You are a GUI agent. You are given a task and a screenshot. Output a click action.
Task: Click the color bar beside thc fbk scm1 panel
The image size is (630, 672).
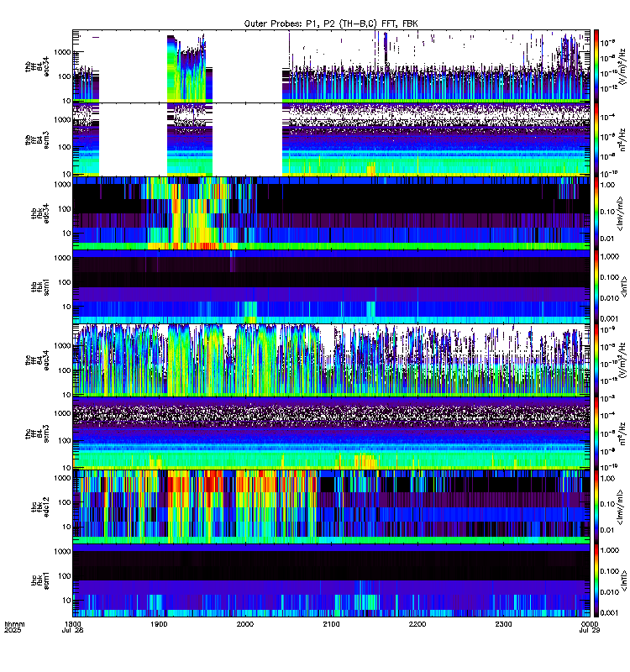click(x=596, y=580)
